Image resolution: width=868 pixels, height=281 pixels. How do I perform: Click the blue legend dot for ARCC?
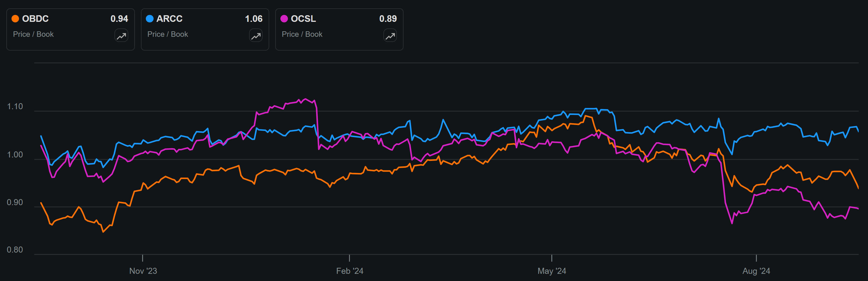pyautogui.click(x=149, y=19)
